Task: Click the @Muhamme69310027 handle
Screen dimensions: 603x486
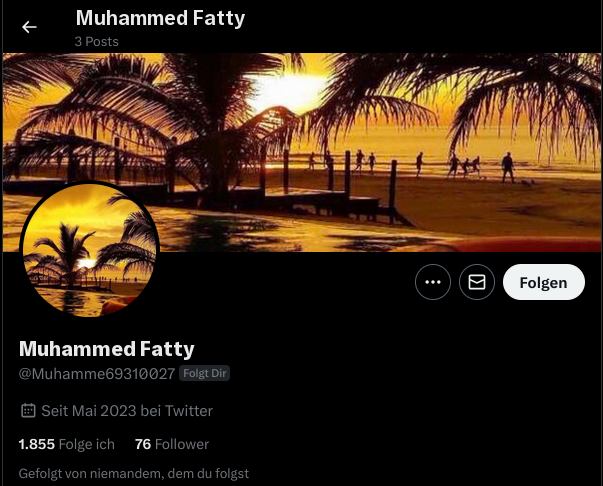Action: [x=97, y=374]
